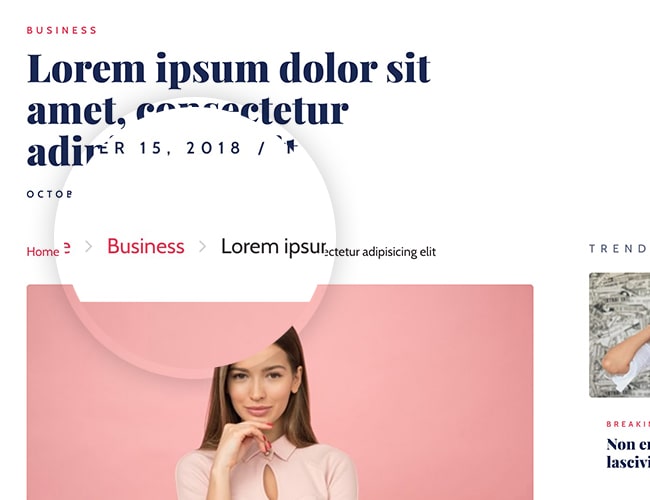Image resolution: width=650 pixels, height=500 pixels.
Task: Open the newspaper trending thumbnail image
Action: point(619,335)
